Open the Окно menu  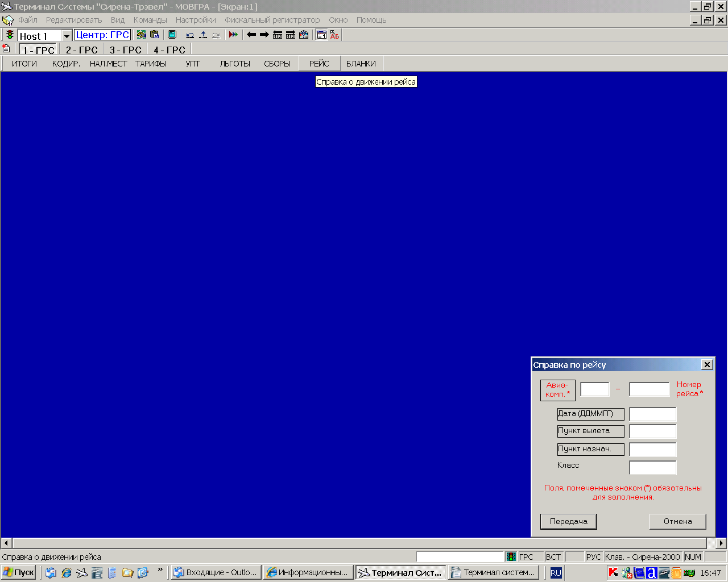tap(338, 20)
